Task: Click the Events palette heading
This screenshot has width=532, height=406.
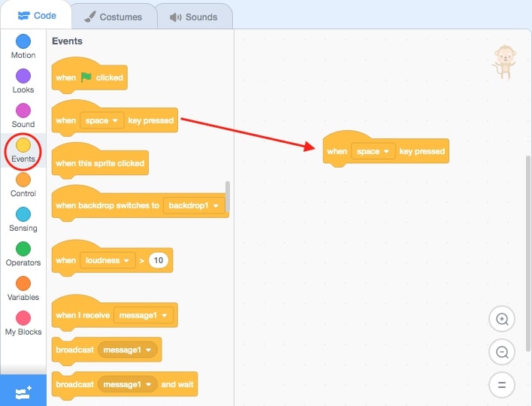Action: (x=67, y=41)
